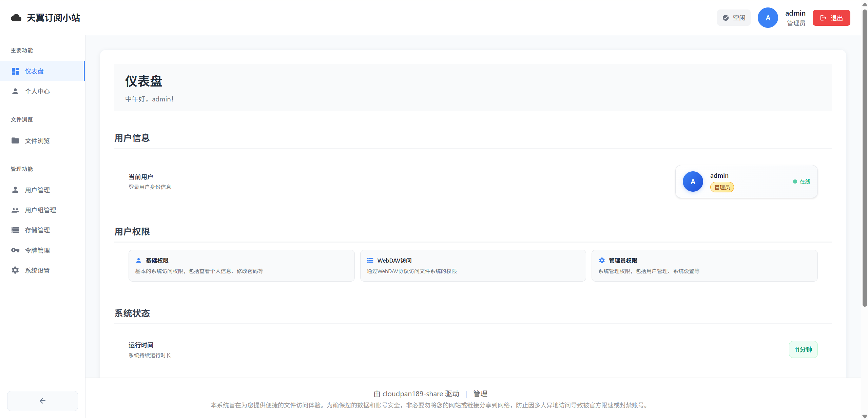Collapse the sidebar with the arrow button
The image size is (868, 420).
coord(42,401)
